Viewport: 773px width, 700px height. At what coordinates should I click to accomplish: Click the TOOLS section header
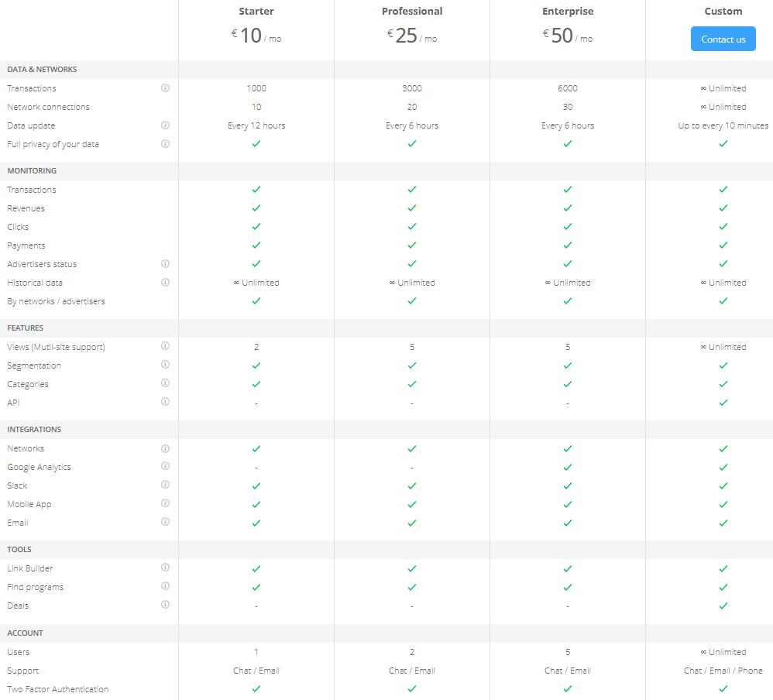pyautogui.click(x=19, y=549)
